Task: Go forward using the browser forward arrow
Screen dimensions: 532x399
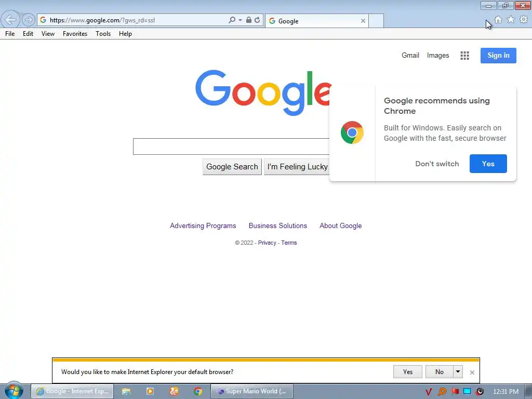Action: 29,20
